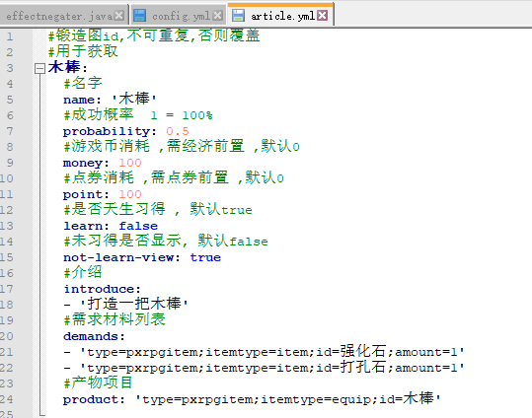Click the introduce key on line 17
This screenshot has width=532, height=418.
coord(99,289)
